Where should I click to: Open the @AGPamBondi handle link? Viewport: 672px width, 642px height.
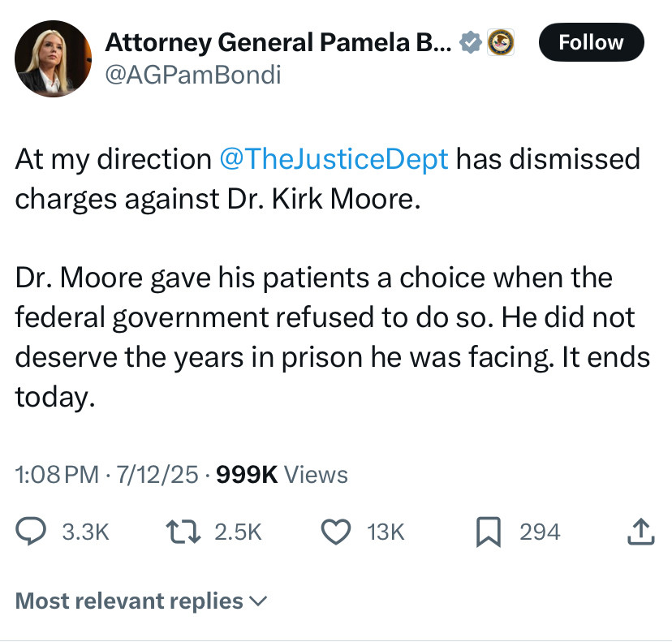point(193,75)
